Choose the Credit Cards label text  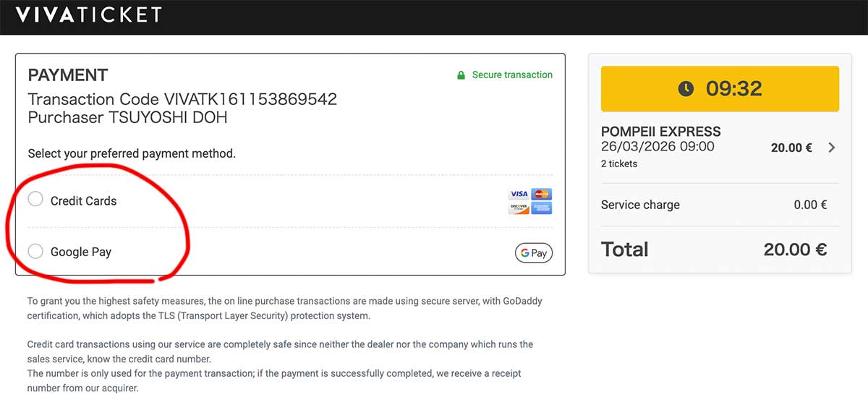[83, 201]
